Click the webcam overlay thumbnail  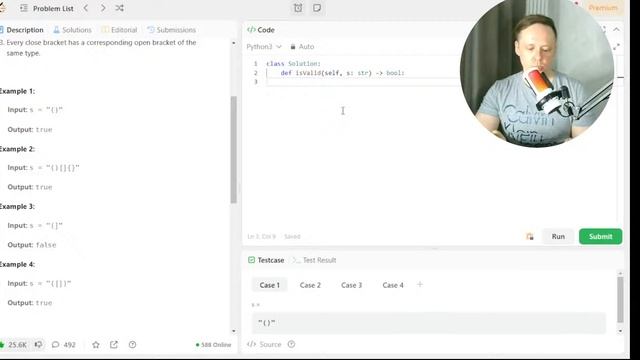[x=537, y=70]
